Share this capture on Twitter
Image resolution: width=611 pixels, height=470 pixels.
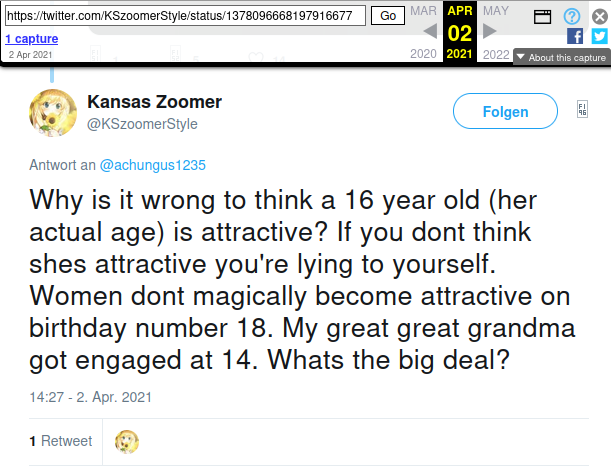coord(599,36)
